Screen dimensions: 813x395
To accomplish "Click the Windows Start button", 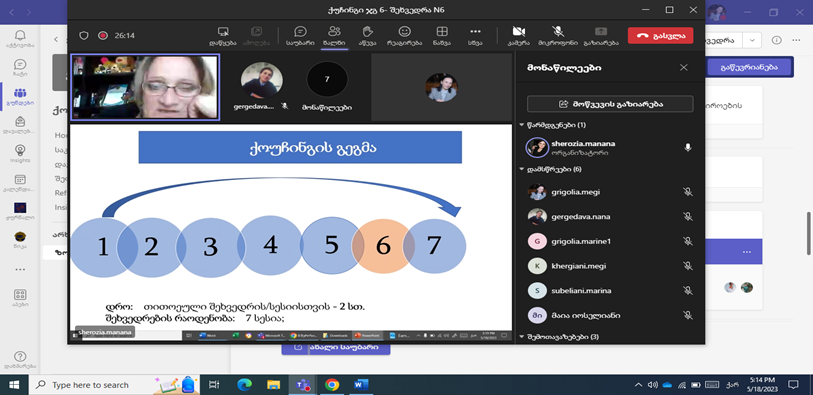I will [x=13, y=385].
